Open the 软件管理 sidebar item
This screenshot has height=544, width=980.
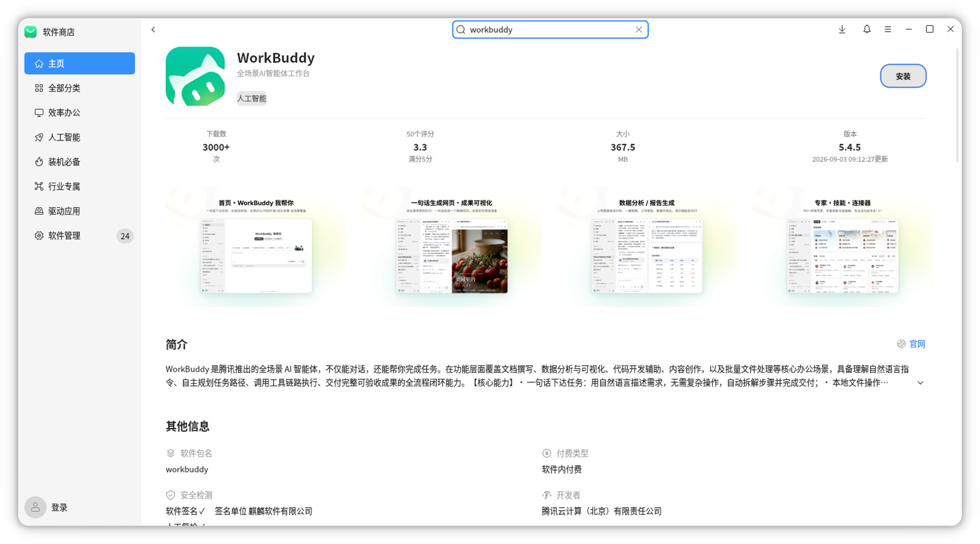click(80, 235)
